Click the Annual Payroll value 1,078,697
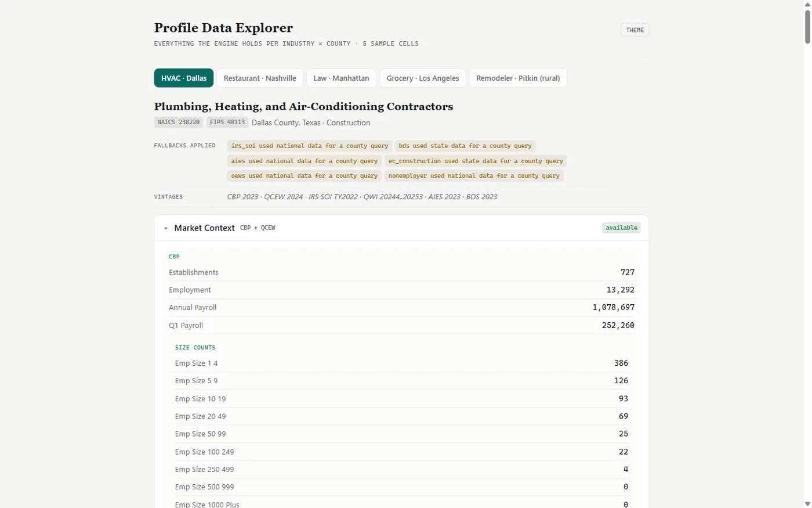Screen dimensions: 812x508 coord(614,307)
